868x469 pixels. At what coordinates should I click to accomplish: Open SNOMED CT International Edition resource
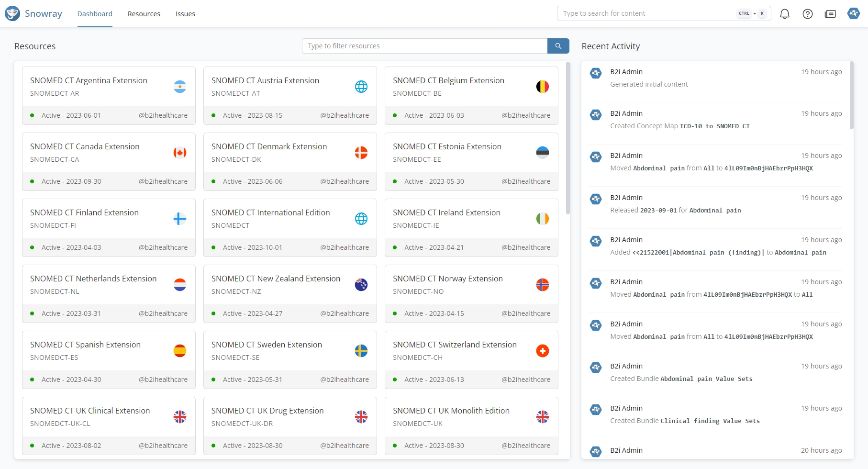(x=270, y=212)
